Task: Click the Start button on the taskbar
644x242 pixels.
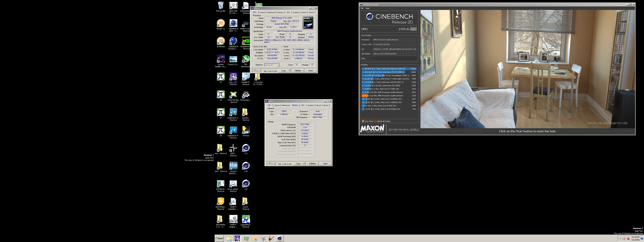Action: [x=220, y=238]
